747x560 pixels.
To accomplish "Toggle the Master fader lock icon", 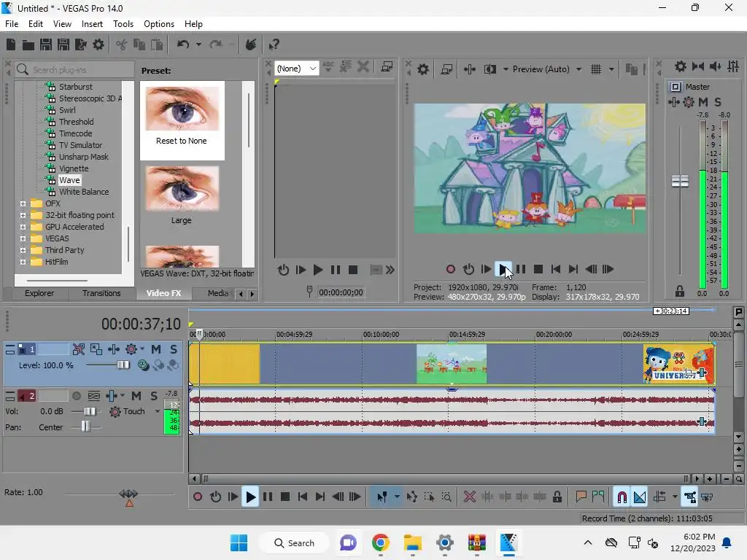I will [680, 291].
